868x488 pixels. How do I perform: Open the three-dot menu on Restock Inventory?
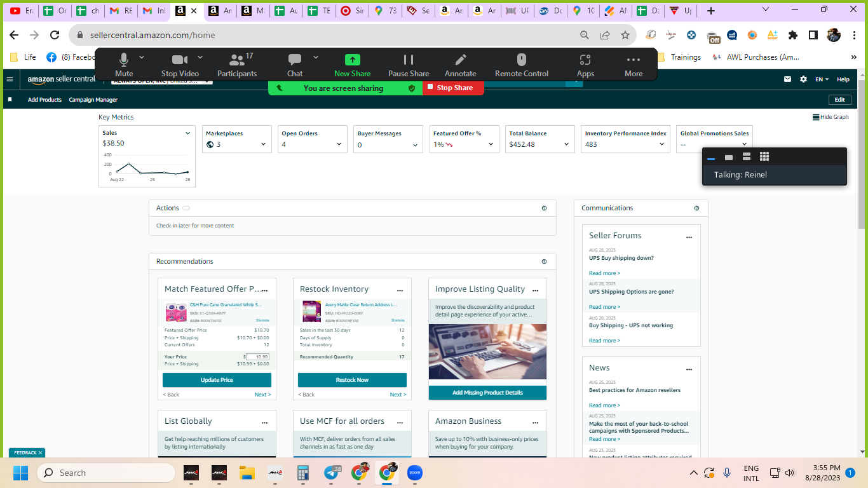[400, 290]
